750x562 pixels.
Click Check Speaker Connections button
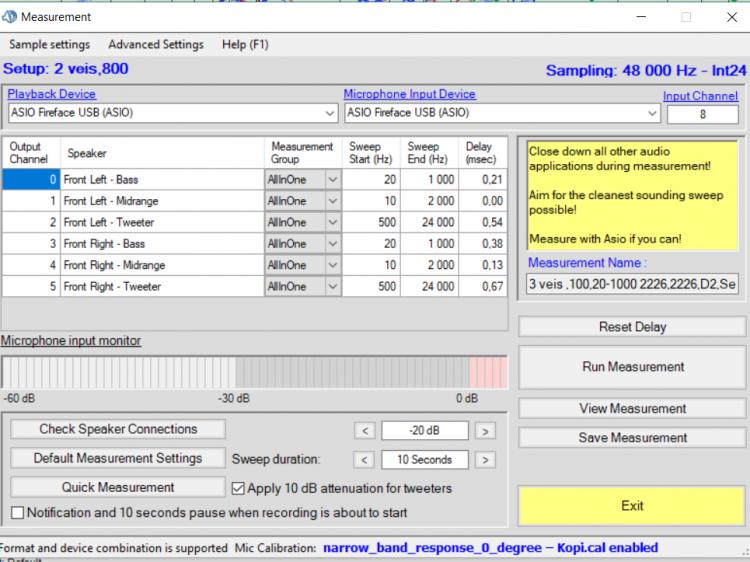click(x=118, y=429)
